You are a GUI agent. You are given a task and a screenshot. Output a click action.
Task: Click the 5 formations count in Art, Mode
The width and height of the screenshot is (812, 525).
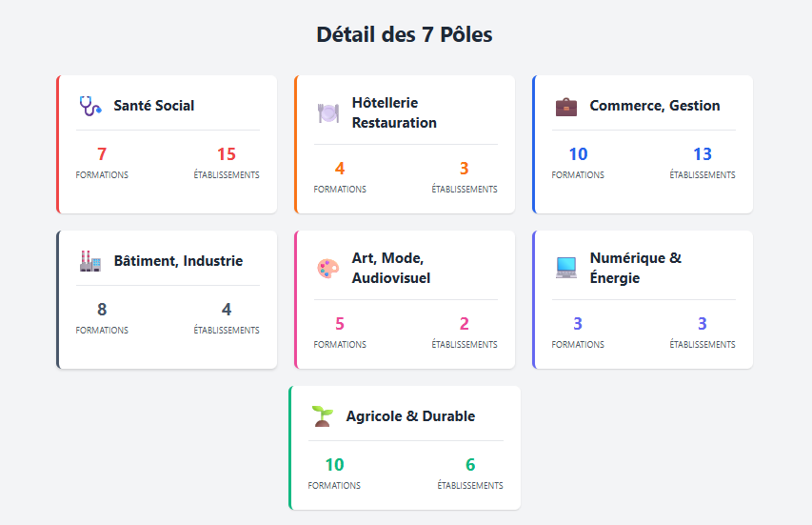[x=340, y=324]
